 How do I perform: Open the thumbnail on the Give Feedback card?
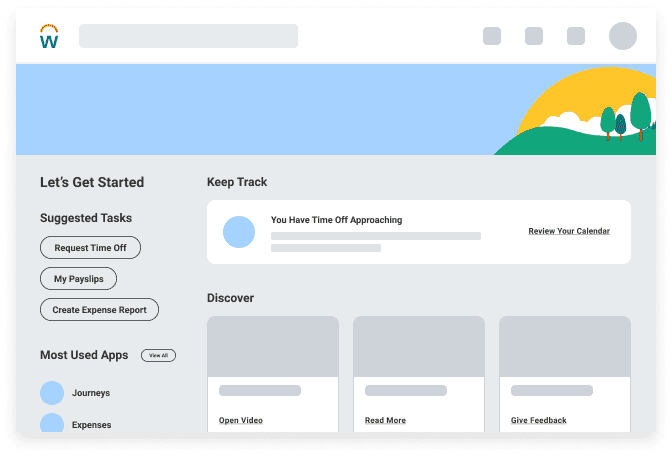(x=565, y=346)
